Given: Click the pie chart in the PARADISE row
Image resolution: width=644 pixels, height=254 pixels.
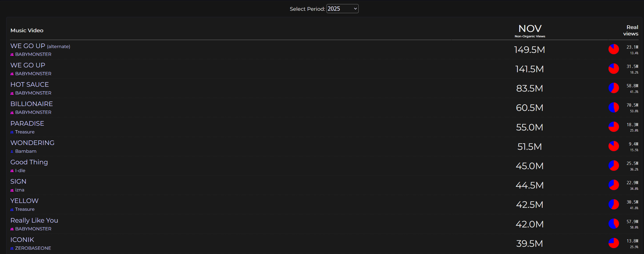Looking at the screenshot, I should click(614, 127).
